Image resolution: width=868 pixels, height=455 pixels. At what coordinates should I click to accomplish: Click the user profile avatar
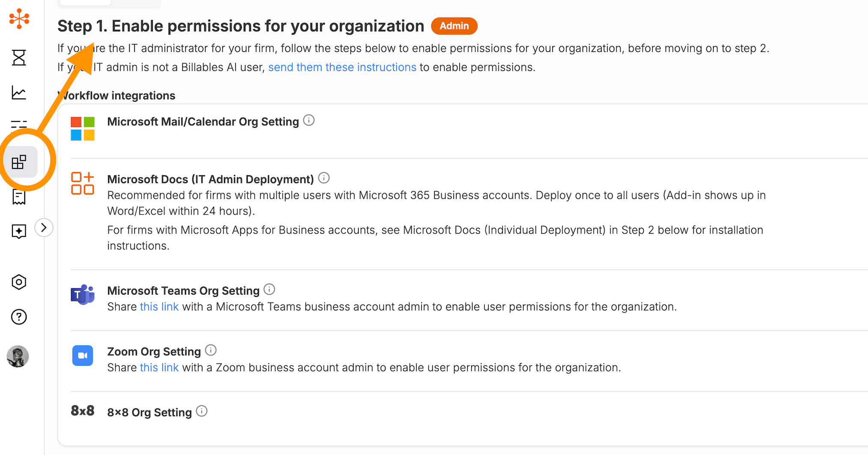tap(18, 356)
